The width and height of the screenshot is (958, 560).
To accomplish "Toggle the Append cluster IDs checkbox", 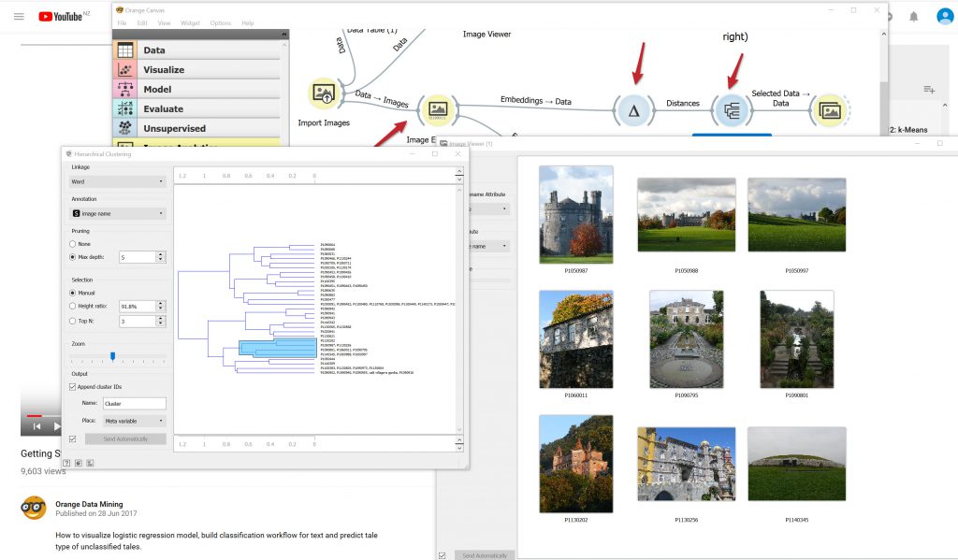I will [74, 387].
